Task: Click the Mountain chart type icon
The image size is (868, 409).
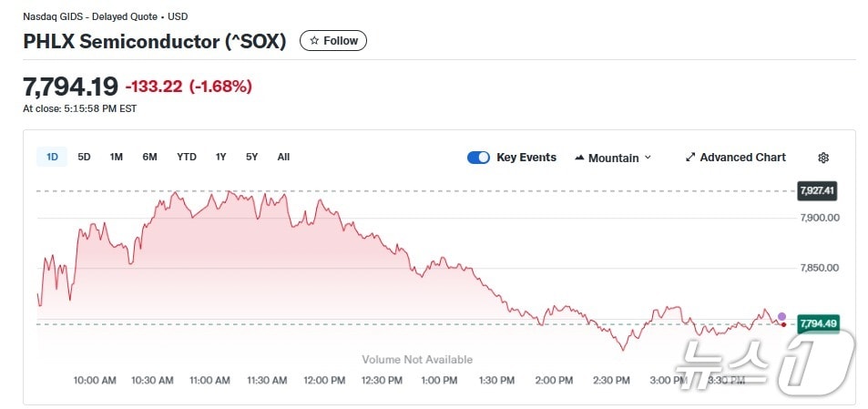Action: click(x=579, y=158)
